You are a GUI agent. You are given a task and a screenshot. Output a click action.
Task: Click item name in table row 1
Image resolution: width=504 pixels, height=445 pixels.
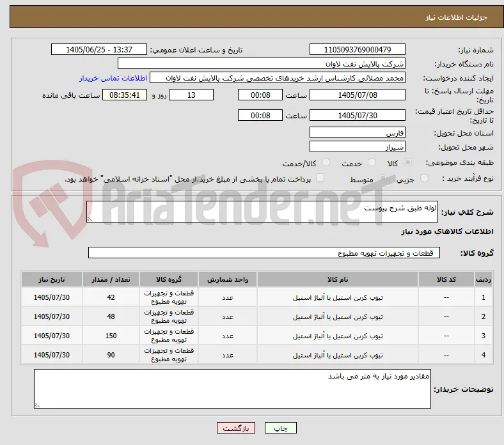pyautogui.click(x=338, y=297)
